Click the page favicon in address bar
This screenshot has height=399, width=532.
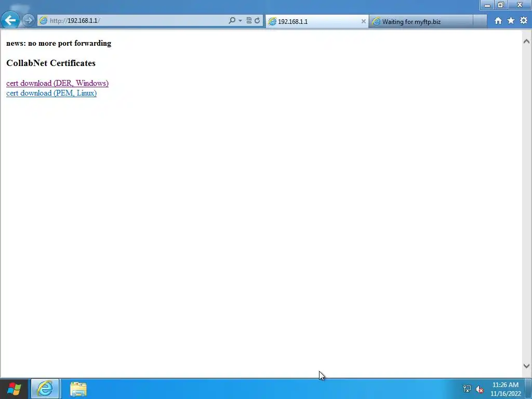click(x=43, y=21)
